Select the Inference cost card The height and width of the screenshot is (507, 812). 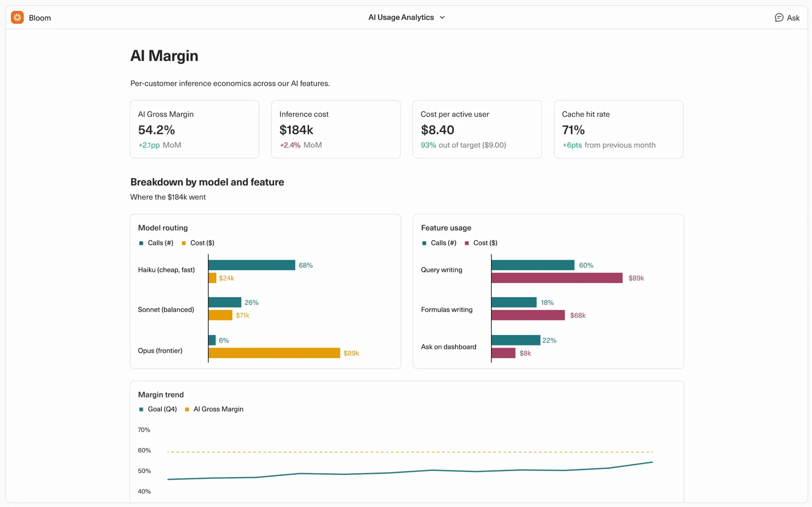[336, 129]
